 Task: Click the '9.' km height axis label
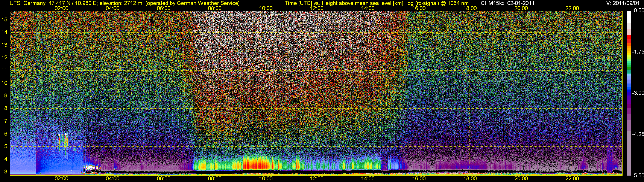pyautogui.click(x=6, y=96)
